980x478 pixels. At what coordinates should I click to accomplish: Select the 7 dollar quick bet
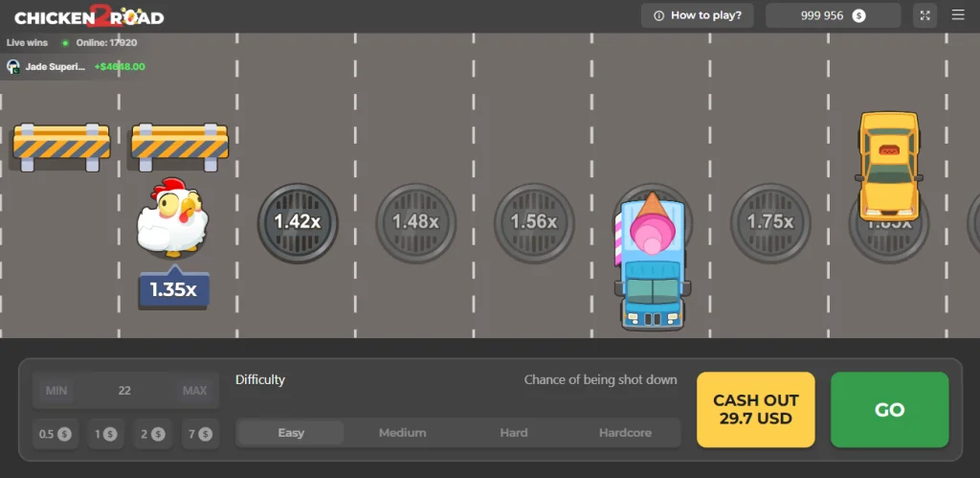(x=200, y=434)
